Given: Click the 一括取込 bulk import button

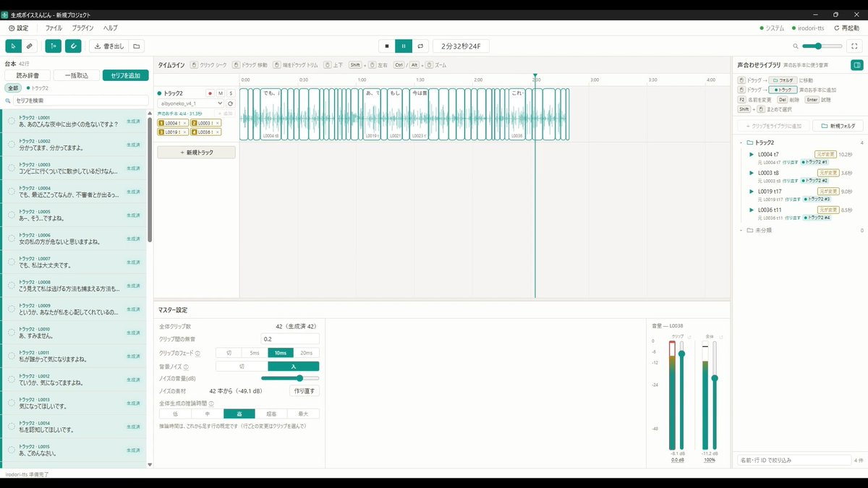Looking at the screenshot, I should [77, 75].
